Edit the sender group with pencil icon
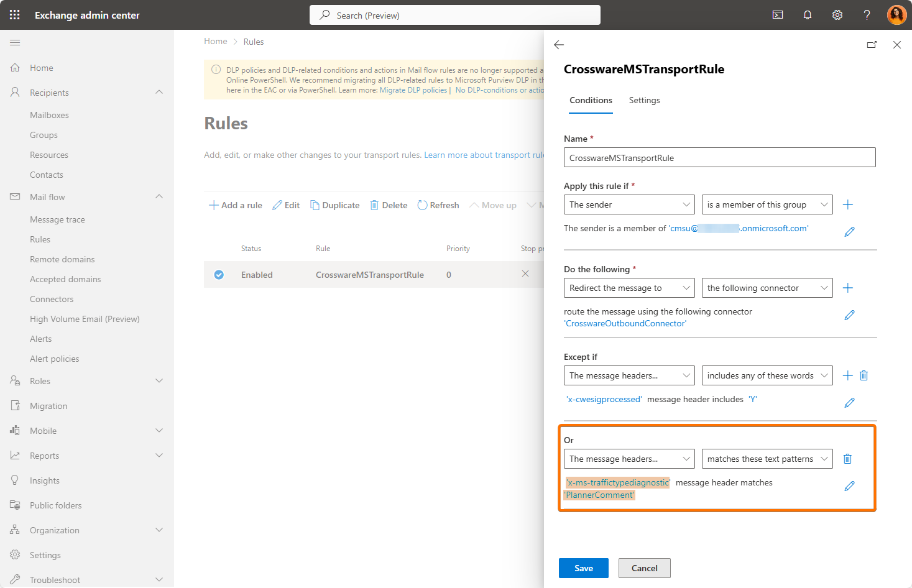 pos(849,232)
